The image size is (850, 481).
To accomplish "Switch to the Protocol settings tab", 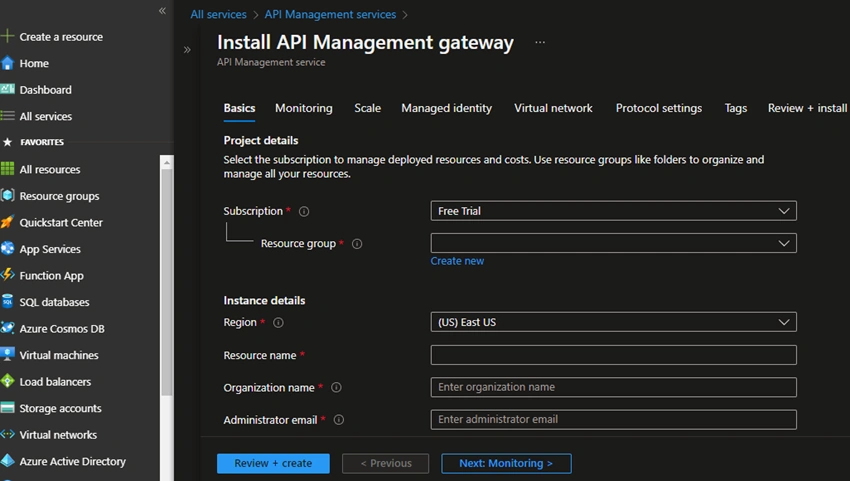I will click(x=659, y=108).
